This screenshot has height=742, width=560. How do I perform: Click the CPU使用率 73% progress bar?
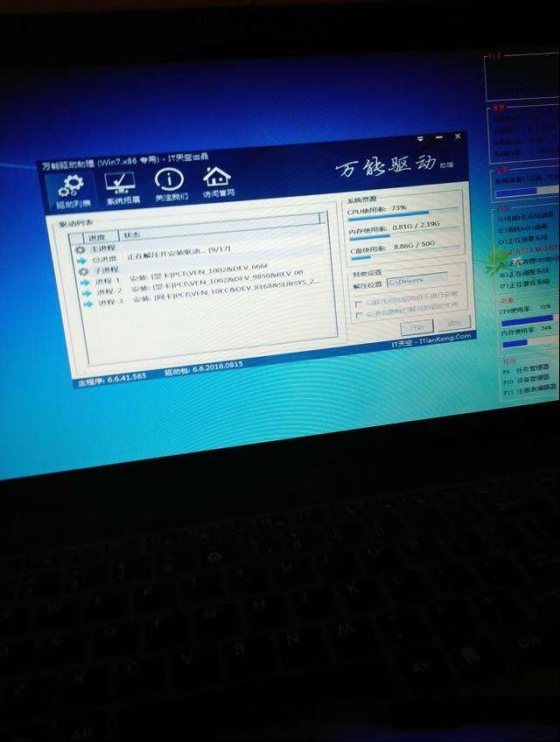coord(402,213)
